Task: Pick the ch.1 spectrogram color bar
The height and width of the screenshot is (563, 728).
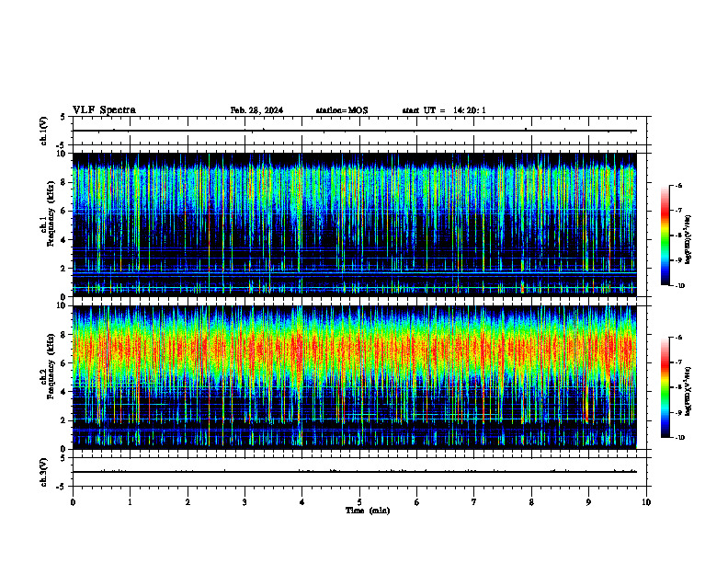Action: [x=665, y=236]
